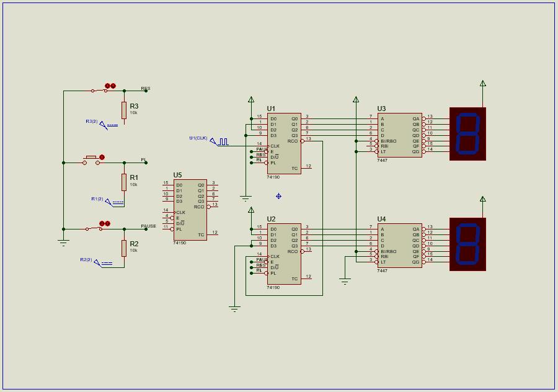Click the power terminal above U3
This screenshot has height=392, width=558.
[355, 99]
